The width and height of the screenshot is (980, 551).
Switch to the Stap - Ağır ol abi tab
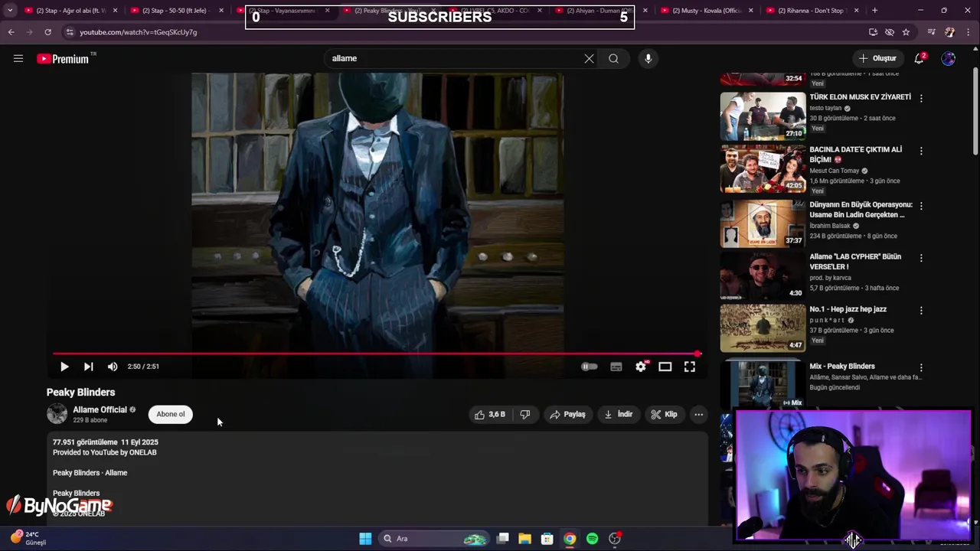click(x=69, y=11)
